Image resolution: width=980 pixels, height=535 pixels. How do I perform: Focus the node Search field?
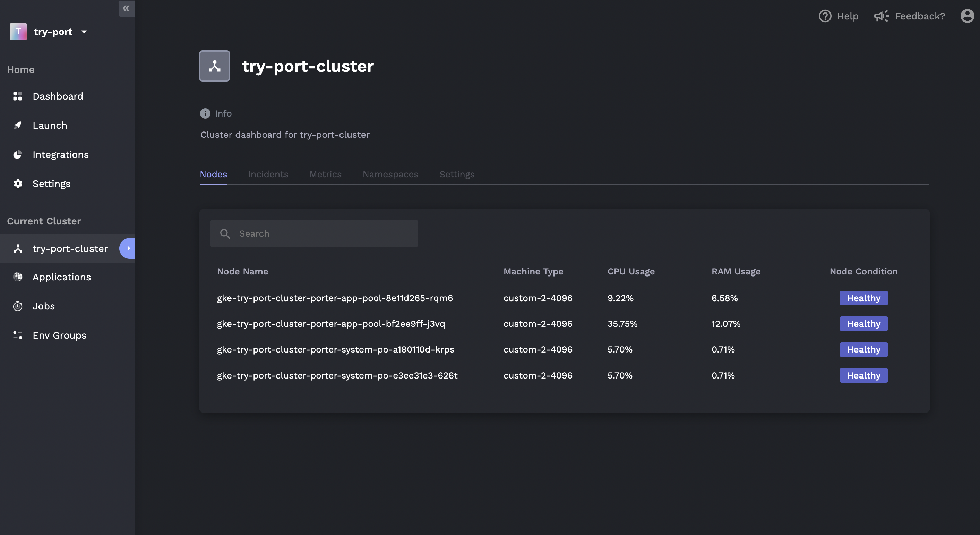(x=314, y=233)
